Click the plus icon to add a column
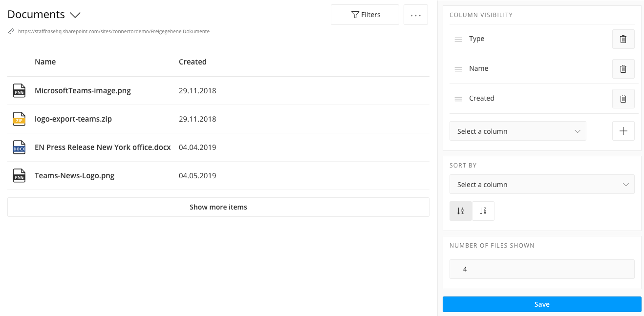The width and height of the screenshot is (644, 316). pyautogui.click(x=623, y=131)
